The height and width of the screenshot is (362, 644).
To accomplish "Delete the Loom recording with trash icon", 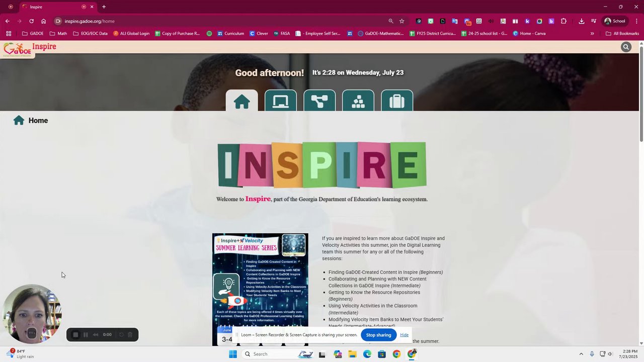I will (130, 335).
